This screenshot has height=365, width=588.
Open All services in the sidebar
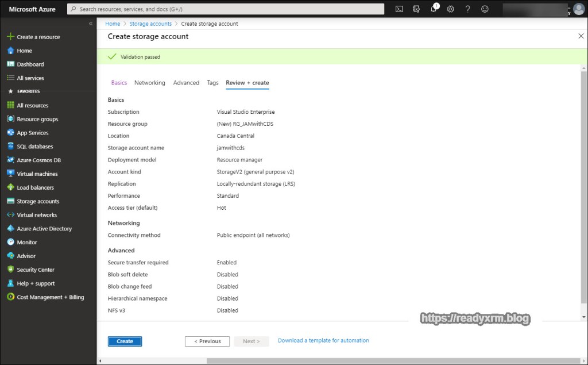click(x=30, y=78)
